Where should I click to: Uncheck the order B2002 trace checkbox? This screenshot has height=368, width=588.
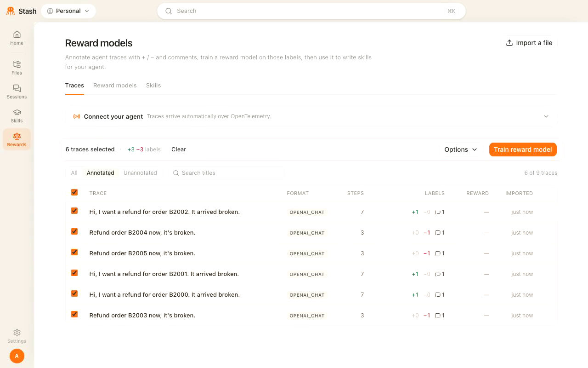(74, 211)
